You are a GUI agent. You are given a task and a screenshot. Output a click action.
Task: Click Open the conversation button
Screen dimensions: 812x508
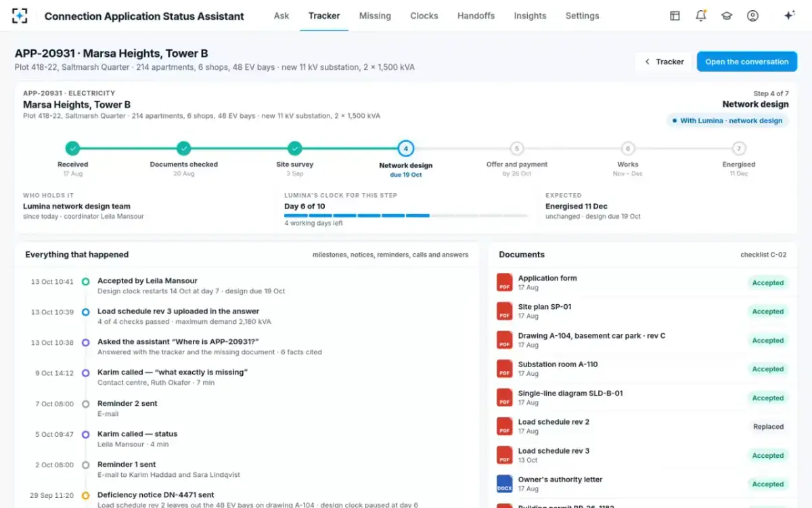747,62
